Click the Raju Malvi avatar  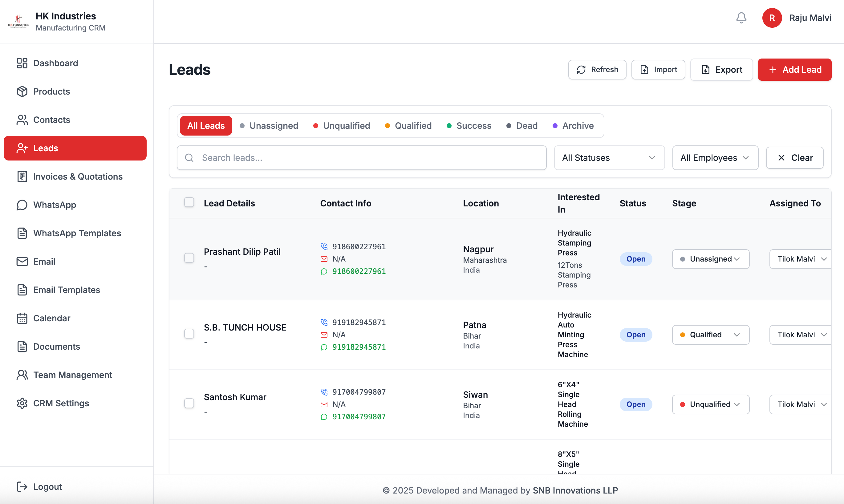(x=772, y=18)
